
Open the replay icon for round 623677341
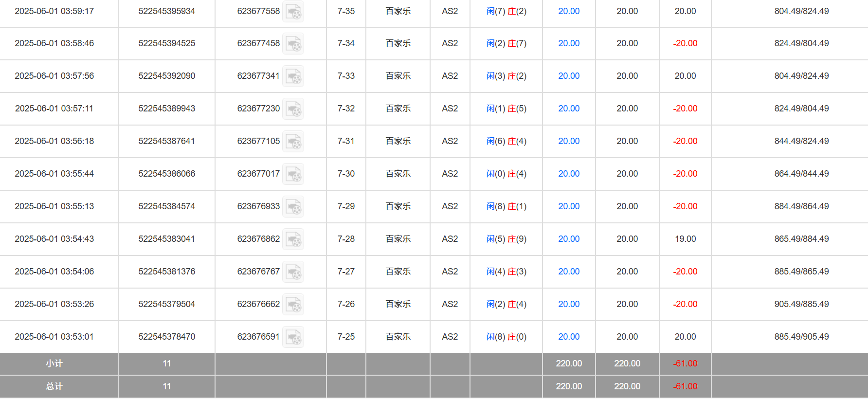(293, 76)
